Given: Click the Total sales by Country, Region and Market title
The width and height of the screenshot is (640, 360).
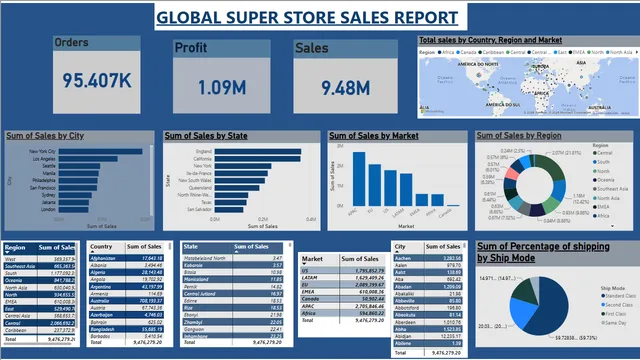Looking at the screenshot, I should pyautogui.click(x=491, y=40).
